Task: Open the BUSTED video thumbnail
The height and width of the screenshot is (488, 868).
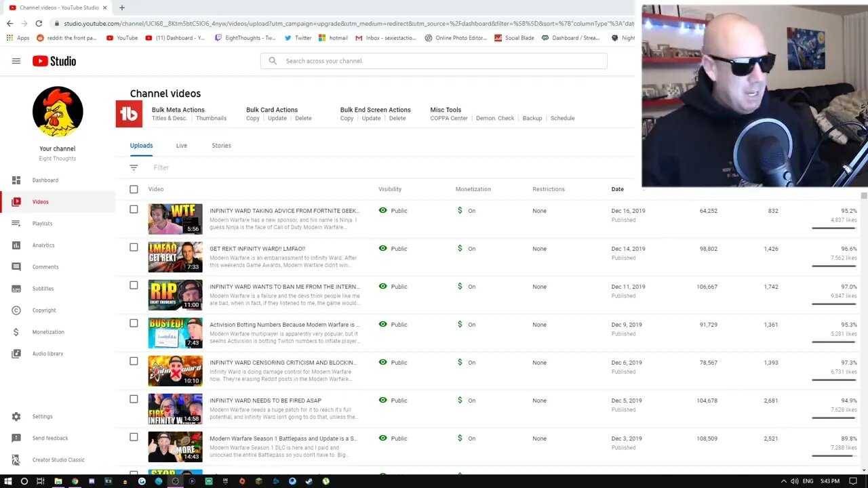Action: [x=176, y=333]
